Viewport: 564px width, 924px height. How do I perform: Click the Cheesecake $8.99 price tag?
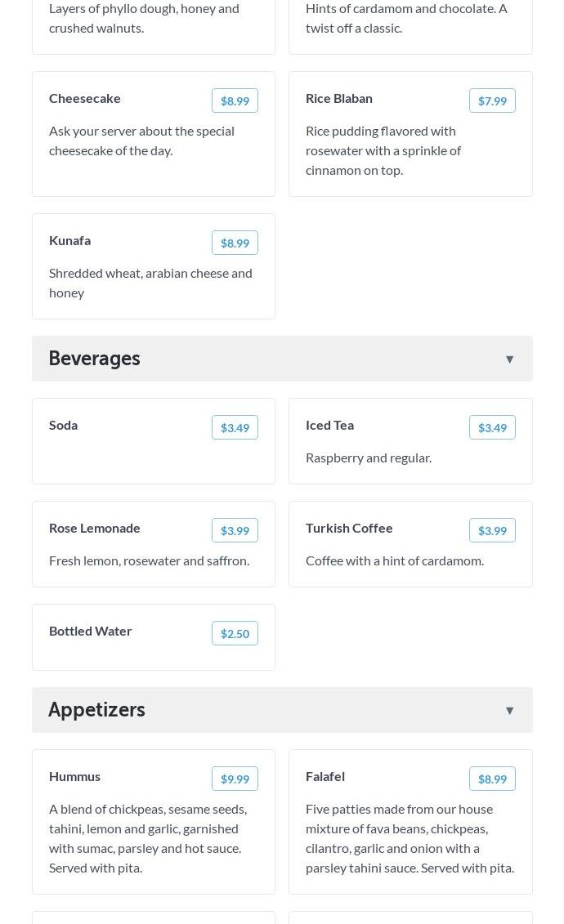coord(235,100)
